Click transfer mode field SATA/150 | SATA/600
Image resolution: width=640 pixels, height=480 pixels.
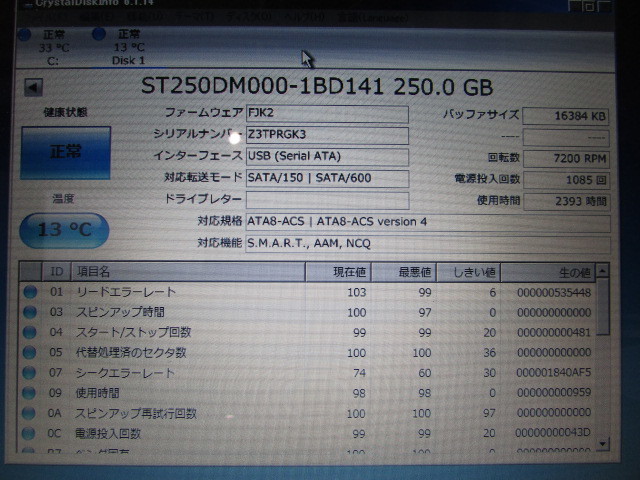click(x=327, y=179)
